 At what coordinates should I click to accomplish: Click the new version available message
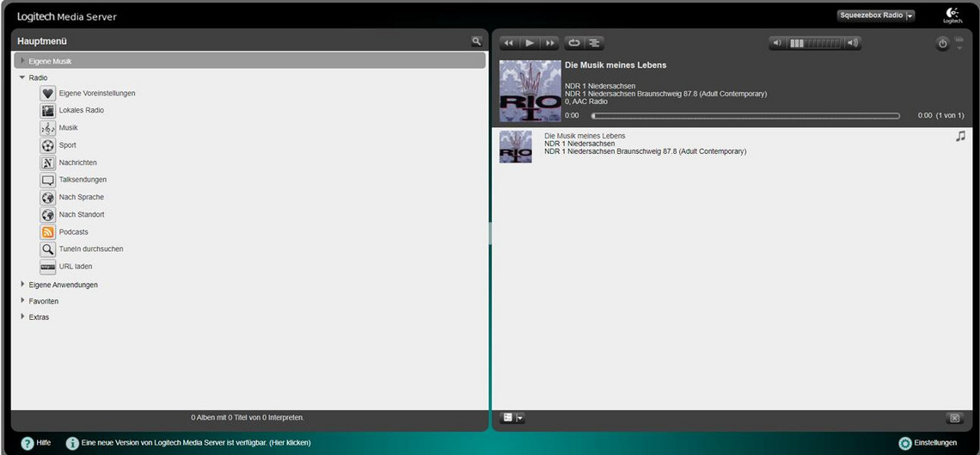coord(196,442)
